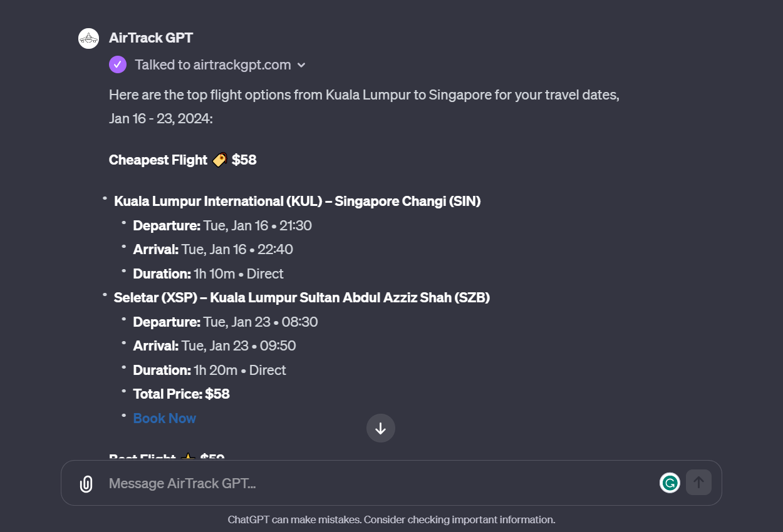The height and width of the screenshot is (532, 783).
Task: Click the Departure Tue, Jan 16 21:30 line
Action: pos(222,225)
